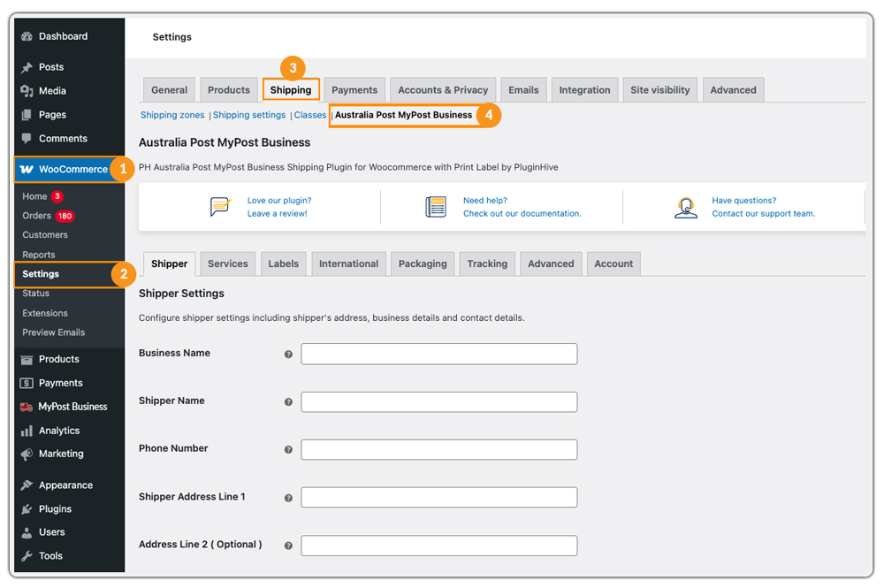This screenshot has width=884, height=588.
Task: Click the Payments dollar icon in sidebar
Action: click(x=27, y=384)
